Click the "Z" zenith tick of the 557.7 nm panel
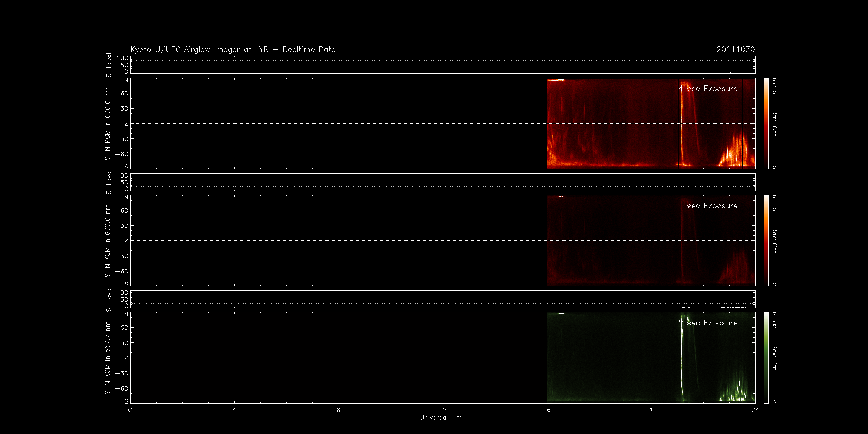 [x=126, y=358]
